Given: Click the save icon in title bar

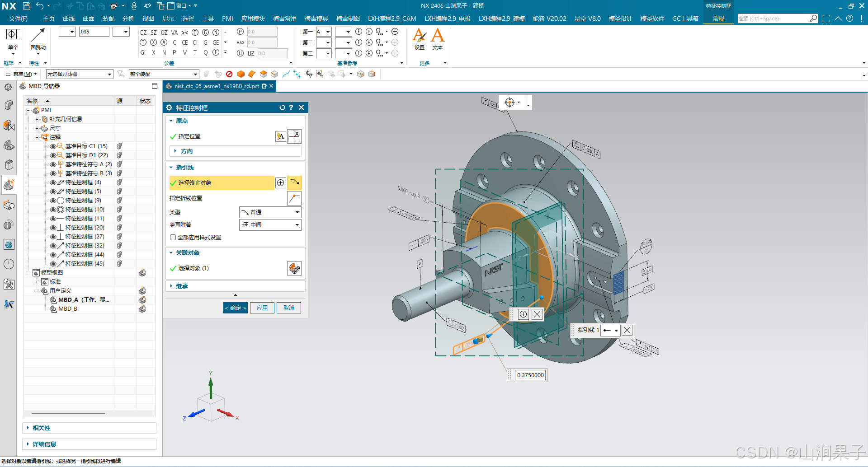Looking at the screenshot, I should coord(27,6).
